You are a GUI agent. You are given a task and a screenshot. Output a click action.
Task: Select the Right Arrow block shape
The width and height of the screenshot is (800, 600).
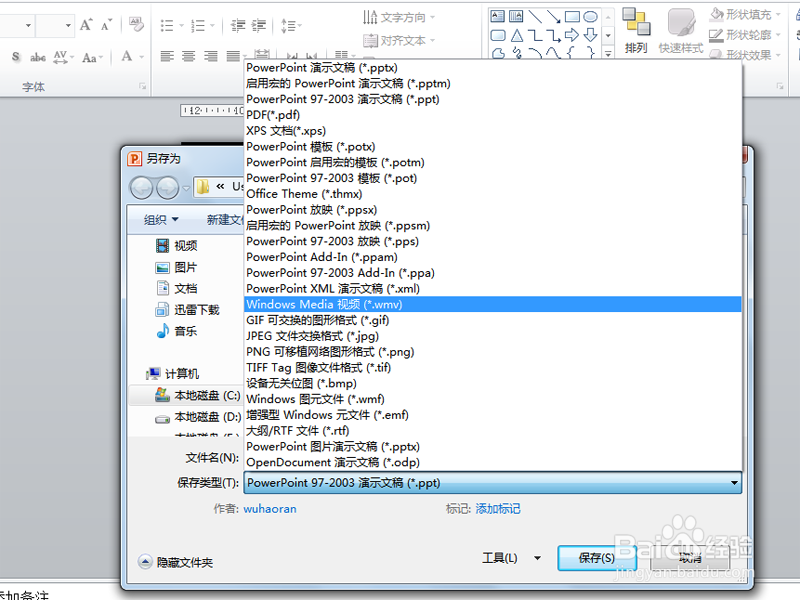point(572,35)
